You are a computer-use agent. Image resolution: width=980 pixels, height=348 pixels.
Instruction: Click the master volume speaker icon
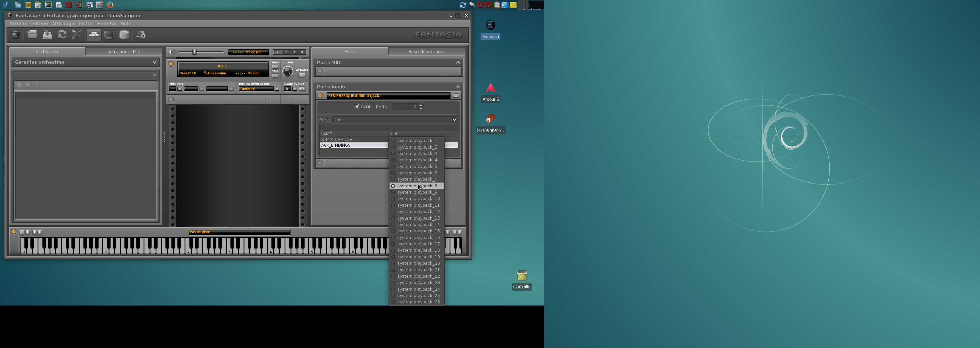click(172, 52)
